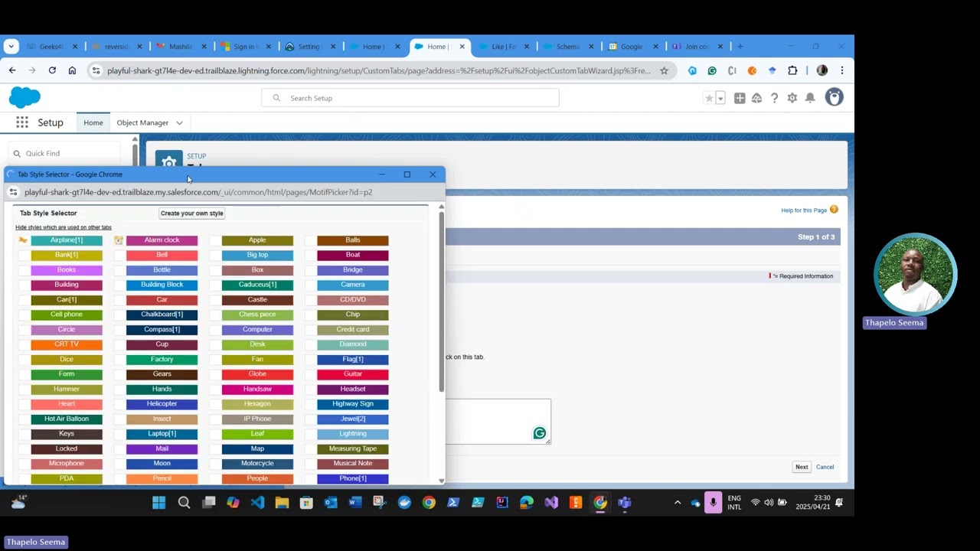The height and width of the screenshot is (551, 980).
Task: Pick the Microphone tab style
Action: 67,464
